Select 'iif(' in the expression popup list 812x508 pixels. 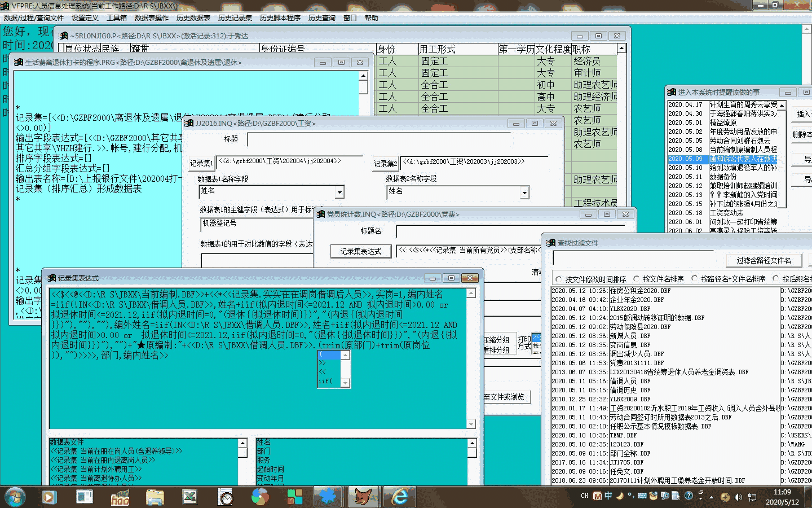325,381
